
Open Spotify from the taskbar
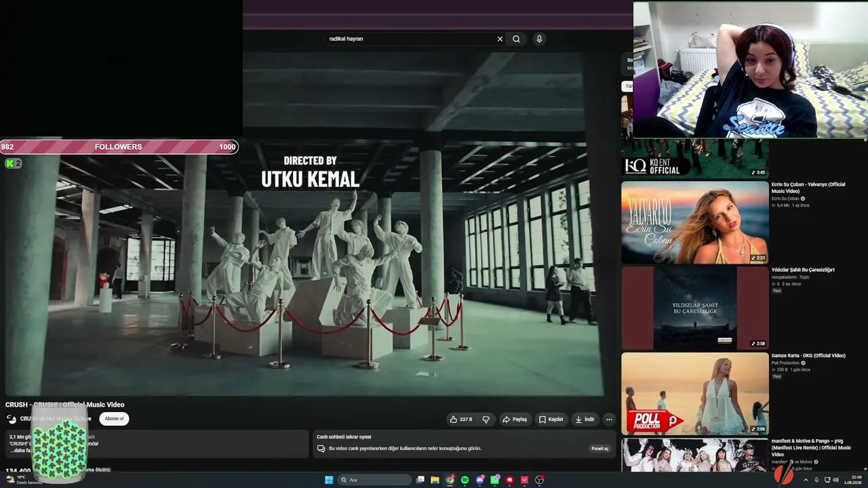coord(465,480)
